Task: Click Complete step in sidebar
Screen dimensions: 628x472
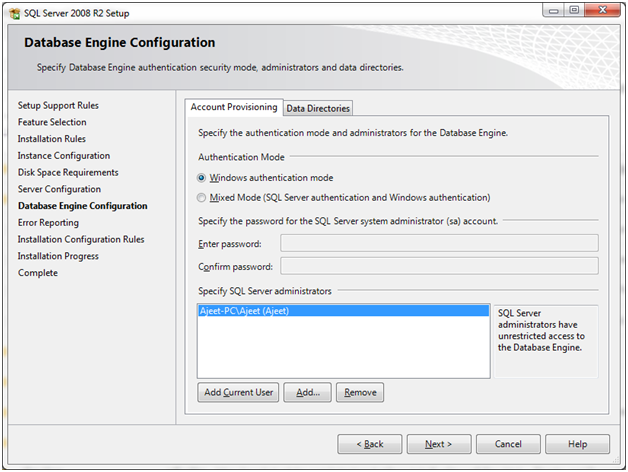Action: (38, 273)
